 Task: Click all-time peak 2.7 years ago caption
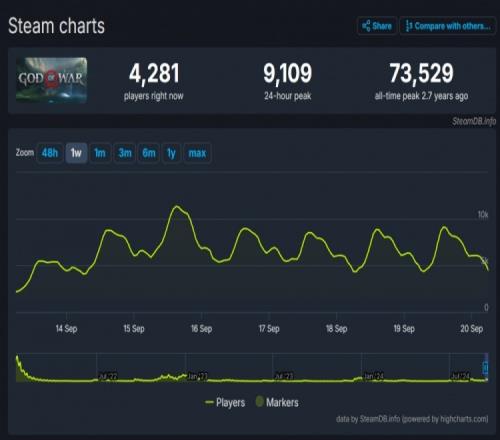[421, 96]
